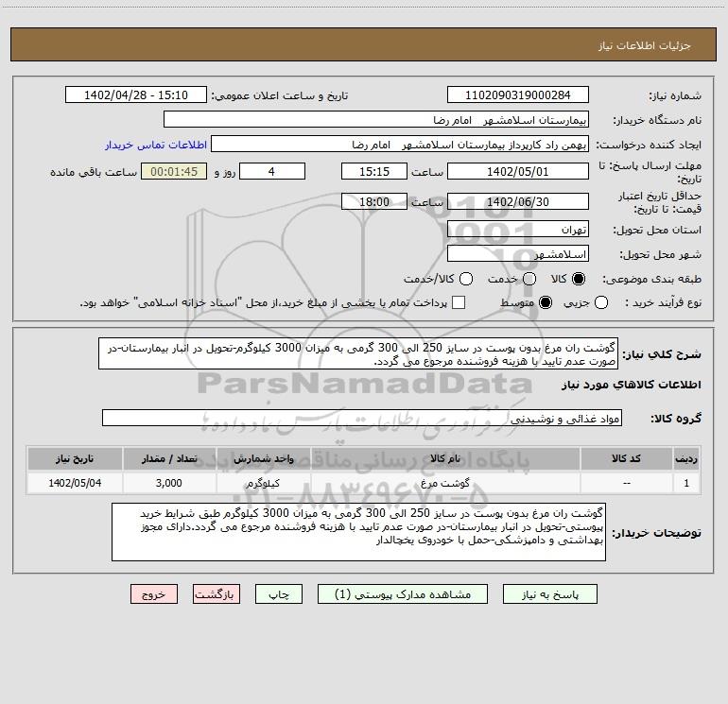Viewport: 728px width, 704px height.
Task: Tick the Islamic treasury payment checkbox
Action: click(459, 302)
